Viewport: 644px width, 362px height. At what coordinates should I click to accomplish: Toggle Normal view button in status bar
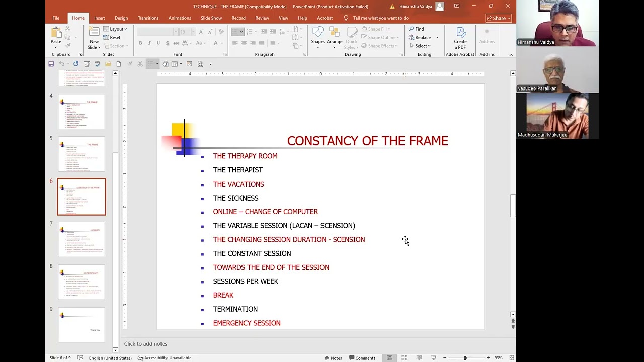(x=389, y=358)
